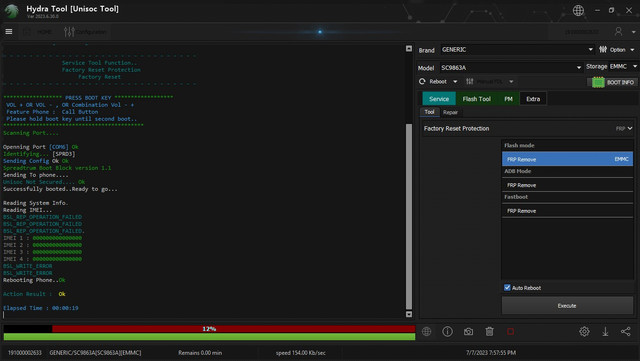Click log scrollbar down arrow
The width and height of the screenshot is (640, 361).
pyautogui.click(x=409, y=314)
